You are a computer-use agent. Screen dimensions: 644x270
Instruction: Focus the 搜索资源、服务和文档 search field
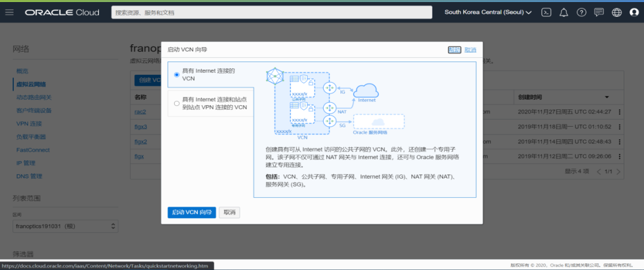click(x=272, y=13)
